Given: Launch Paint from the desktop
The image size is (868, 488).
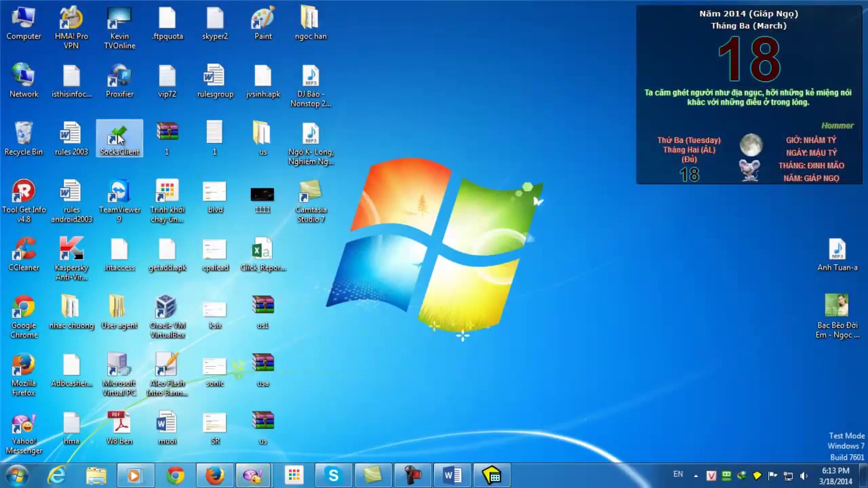Looking at the screenshot, I should pyautogui.click(x=263, y=24).
